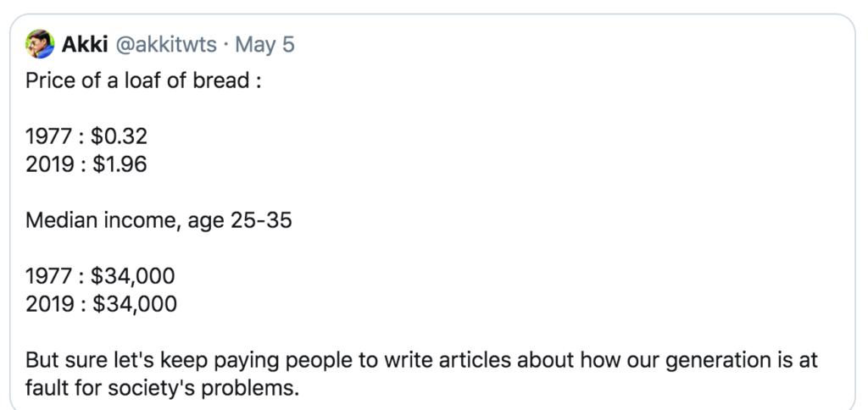Click the separator dot before May 5
This screenshot has height=410, width=868.
click(x=225, y=45)
